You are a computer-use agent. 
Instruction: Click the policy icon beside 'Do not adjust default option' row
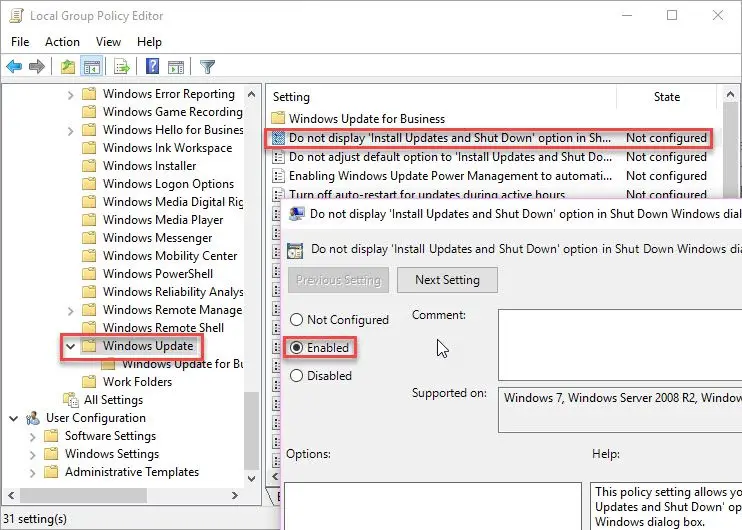pyautogui.click(x=278, y=157)
